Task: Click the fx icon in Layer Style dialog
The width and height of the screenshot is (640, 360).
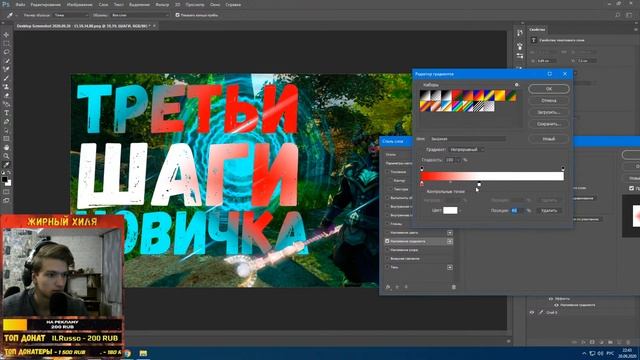Action: (388, 287)
